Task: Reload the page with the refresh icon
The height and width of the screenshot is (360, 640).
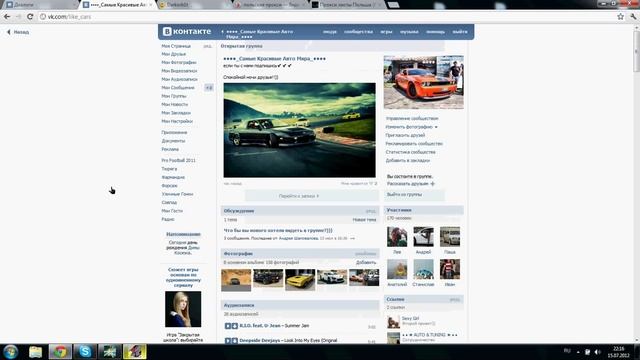Action: pyautogui.click(x=30, y=17)
